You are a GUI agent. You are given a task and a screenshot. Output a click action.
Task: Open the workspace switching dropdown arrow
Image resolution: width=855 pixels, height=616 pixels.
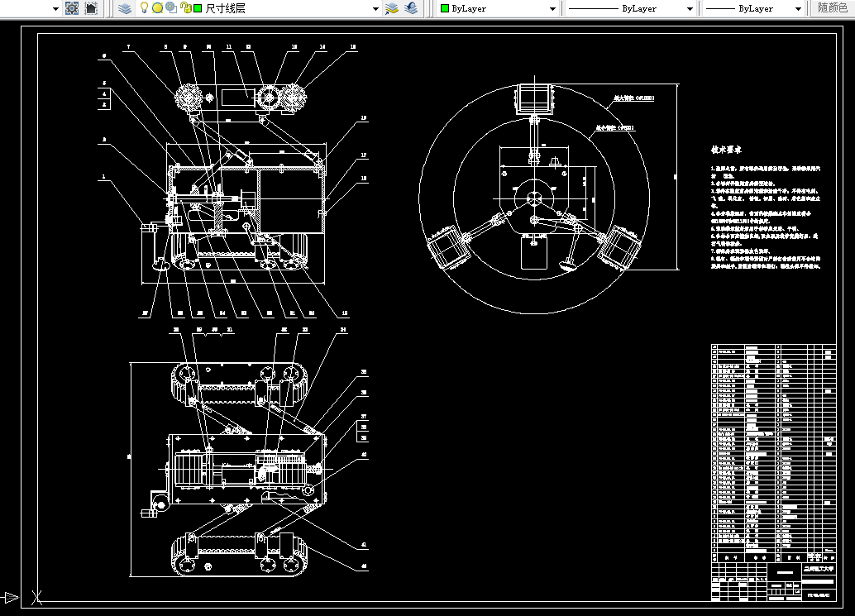click(55, 9)
